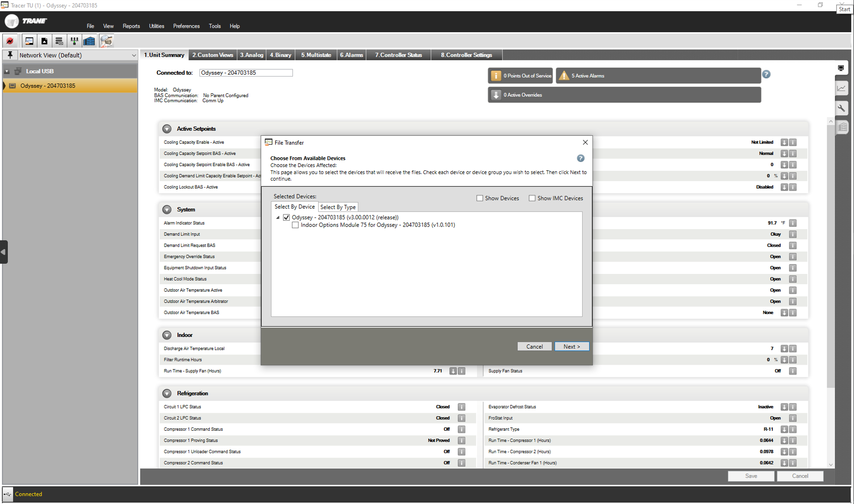This screenshot has width=854, height=504.
Task: Collapse the Refrigeration section
Action: (167, 393)
